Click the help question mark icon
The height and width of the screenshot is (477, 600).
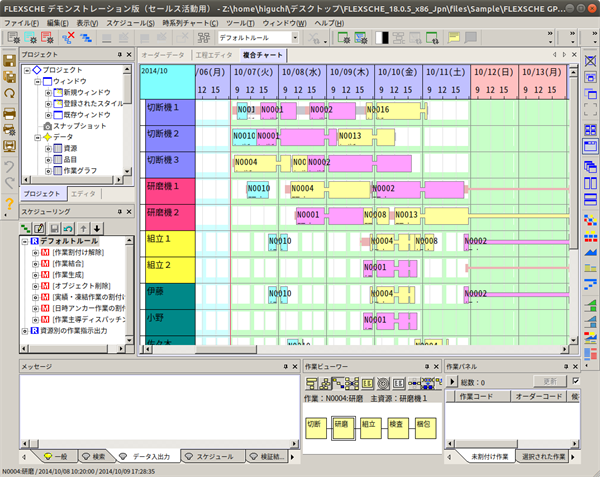pos(10,205)
